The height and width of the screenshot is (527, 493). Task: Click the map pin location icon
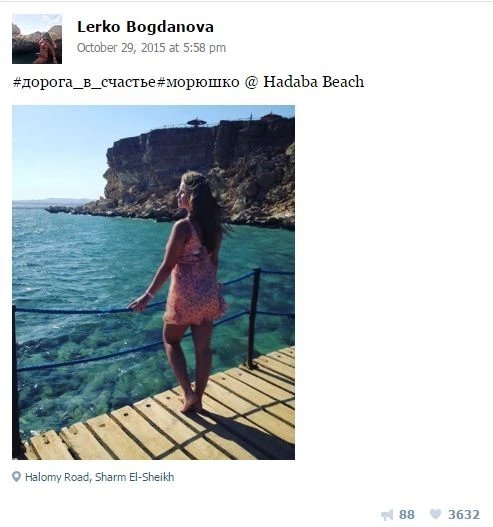16,477
